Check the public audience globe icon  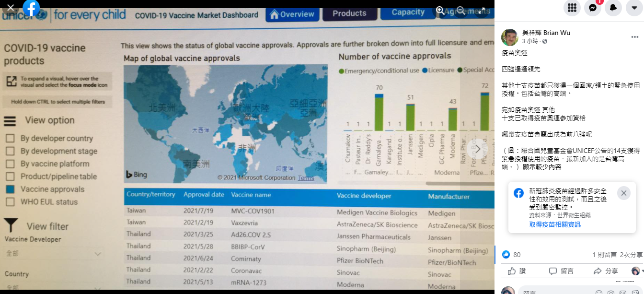[544, 42]
